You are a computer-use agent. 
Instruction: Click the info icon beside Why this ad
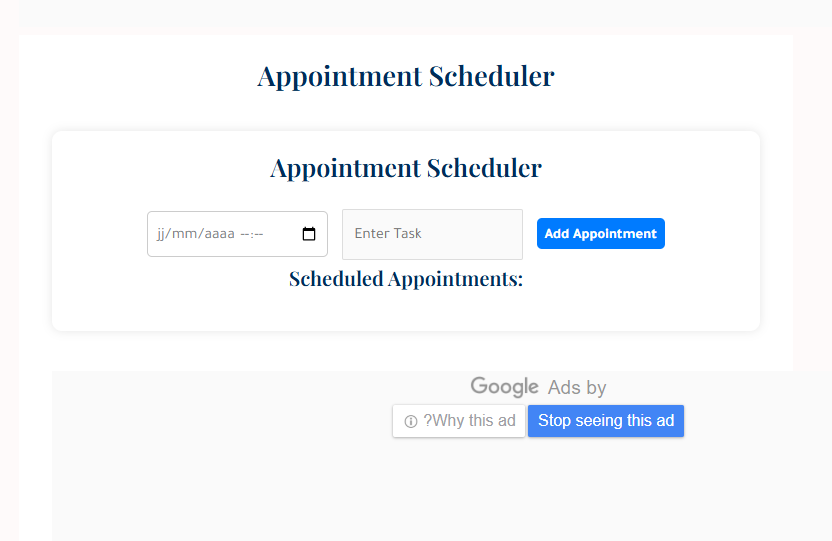pos(411,421)
